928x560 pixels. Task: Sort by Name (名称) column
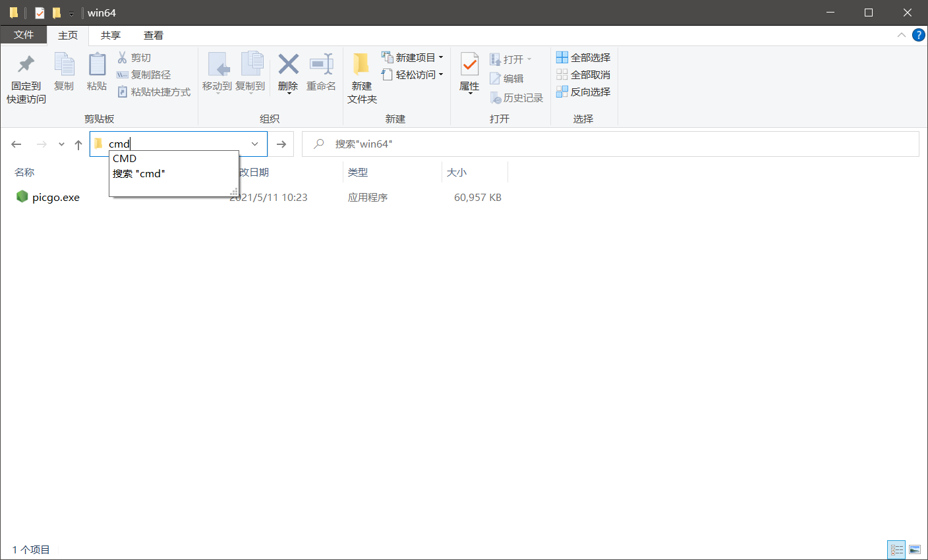(24, 172)
